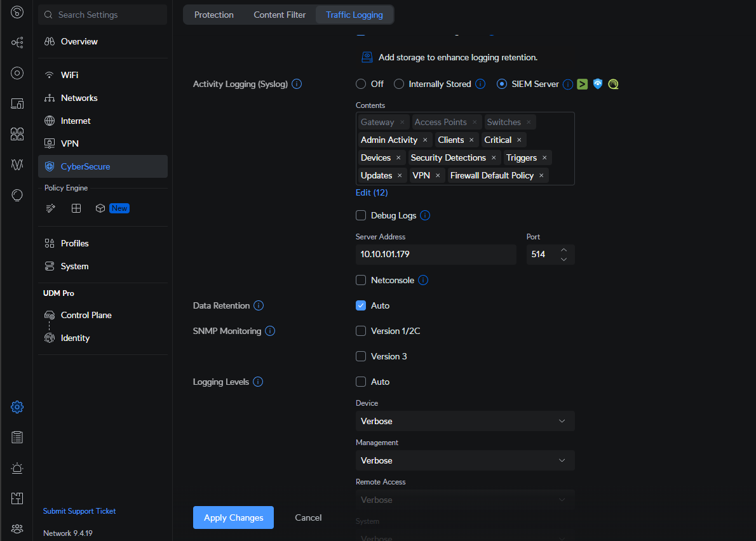Enable SNMP Version 1/2C checkbox
This screenshot has height=541, width=756.
tap(361, 331)
